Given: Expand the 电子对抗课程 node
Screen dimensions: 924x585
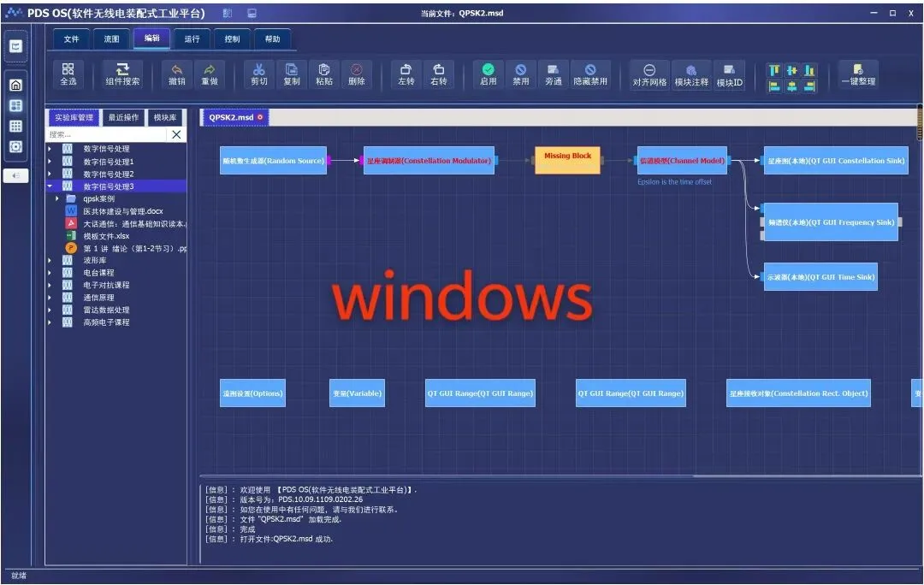Looking at the screenshot, I should (x=50, y=285).
